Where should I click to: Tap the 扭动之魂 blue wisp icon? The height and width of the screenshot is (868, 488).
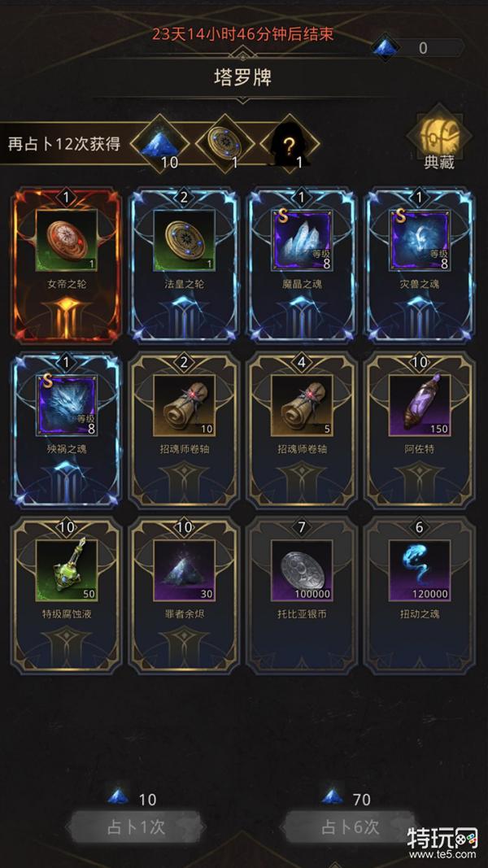click(x=420, y=571)
